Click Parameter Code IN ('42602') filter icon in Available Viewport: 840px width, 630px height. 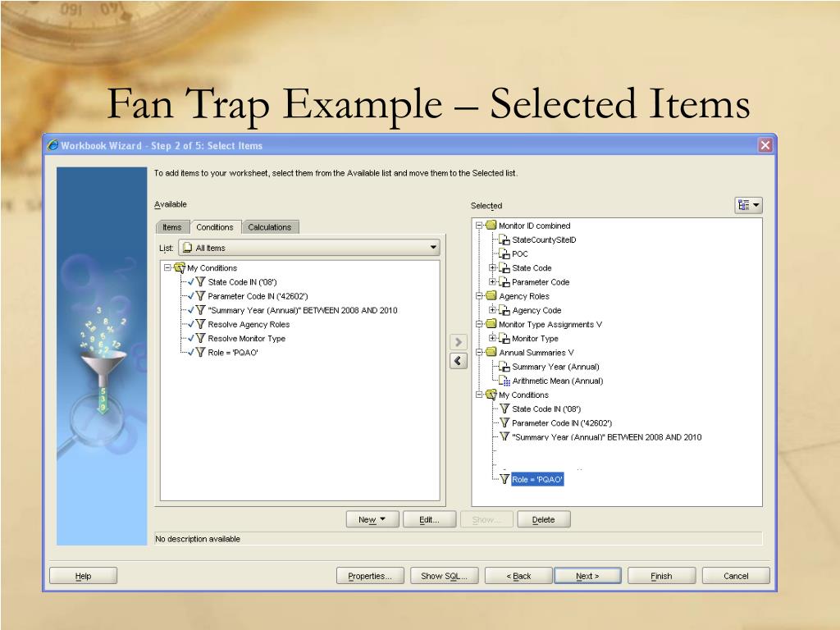tap(200, 295)
